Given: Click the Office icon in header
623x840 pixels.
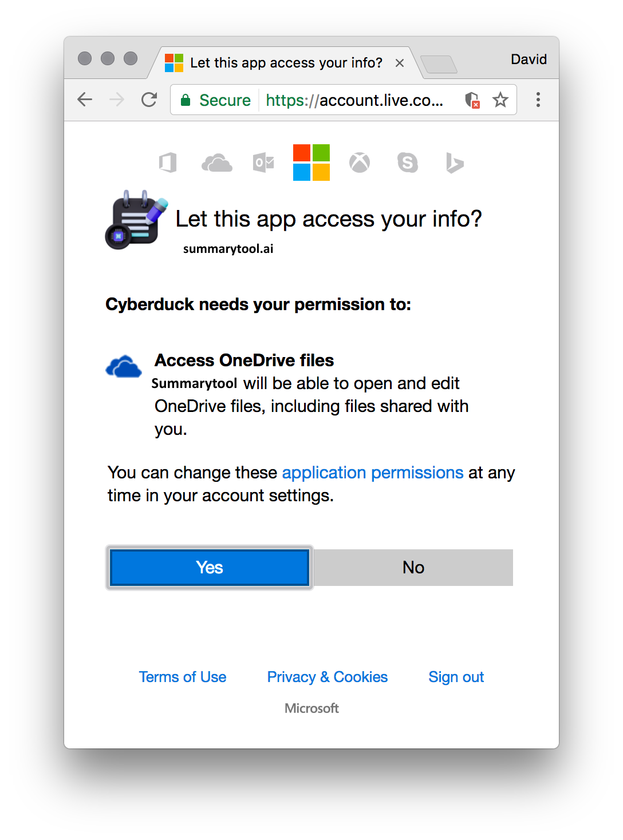Looking at the screenshot, I should pyautogui.click(x=168, y=163).
